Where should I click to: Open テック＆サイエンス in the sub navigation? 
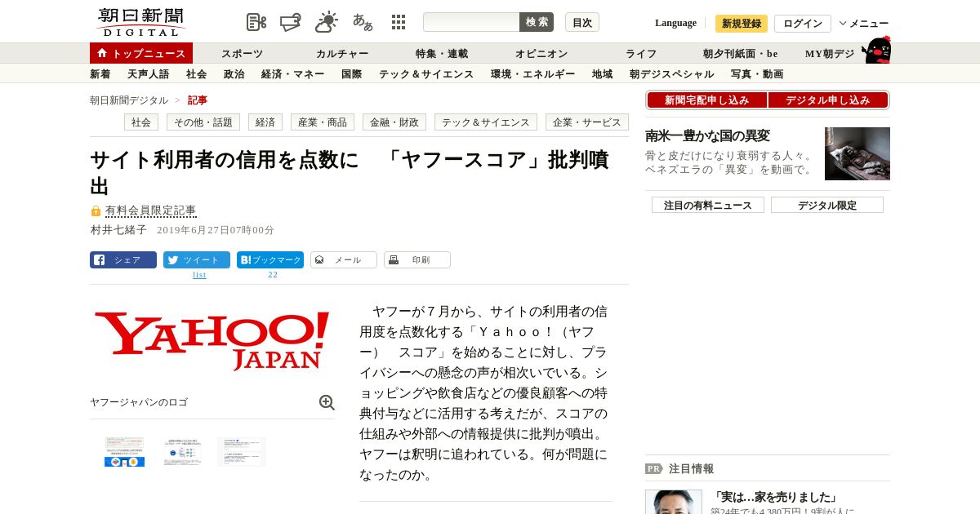426,73
